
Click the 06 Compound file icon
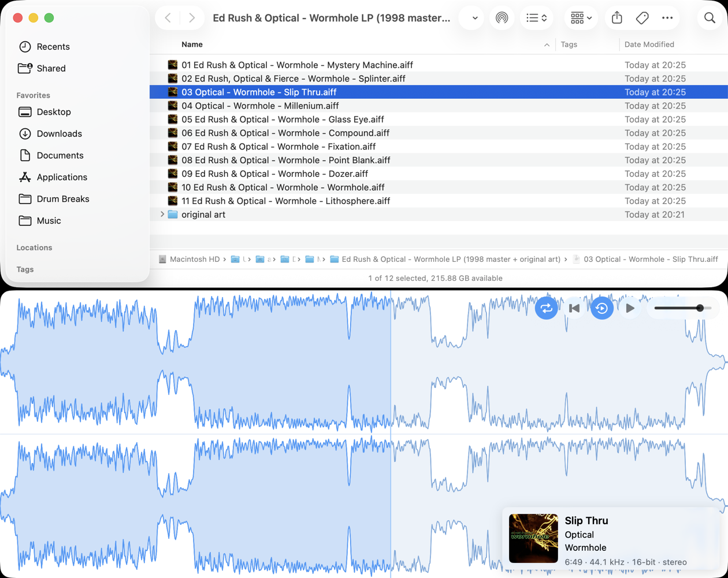[x=172, y=133]
